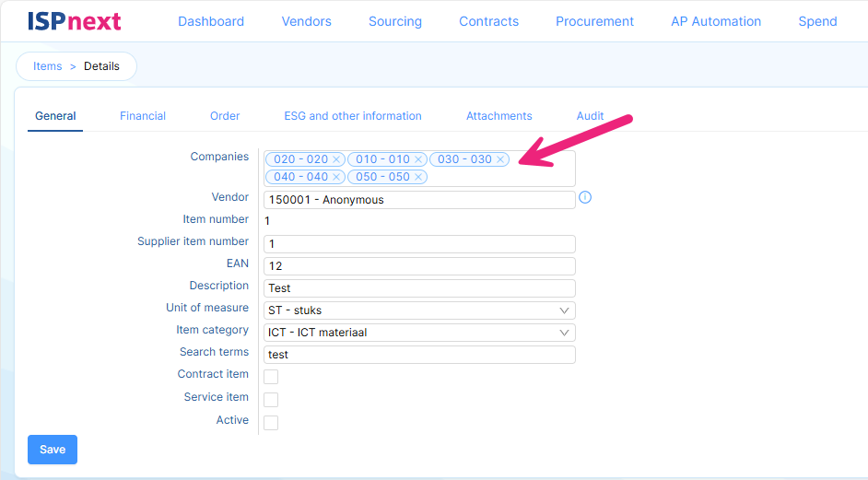Screen dimensions: 868x480
Task: Click the Description input field
Action: 419,288
